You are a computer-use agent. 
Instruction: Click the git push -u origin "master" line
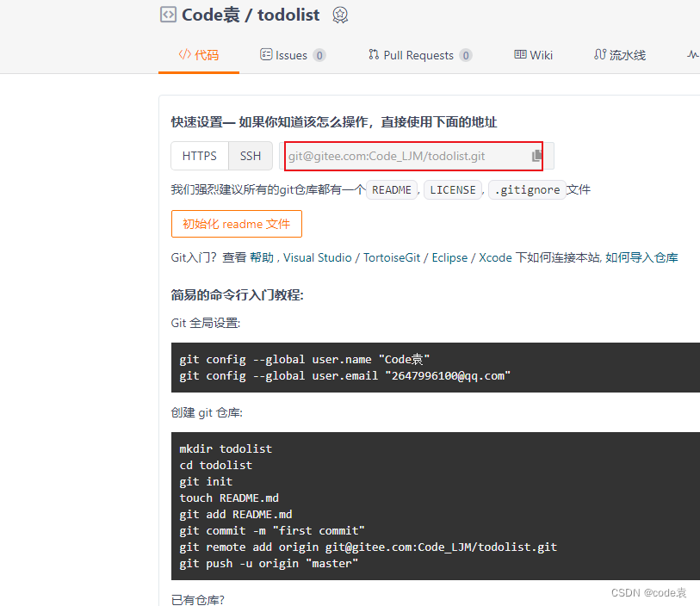click(x=269, y=564)
